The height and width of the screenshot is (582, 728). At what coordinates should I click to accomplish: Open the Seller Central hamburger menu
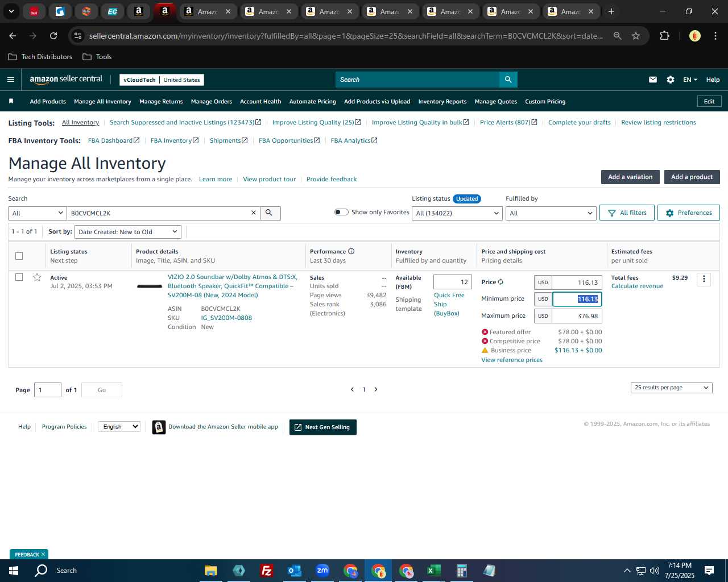click(x=11, y=80)
